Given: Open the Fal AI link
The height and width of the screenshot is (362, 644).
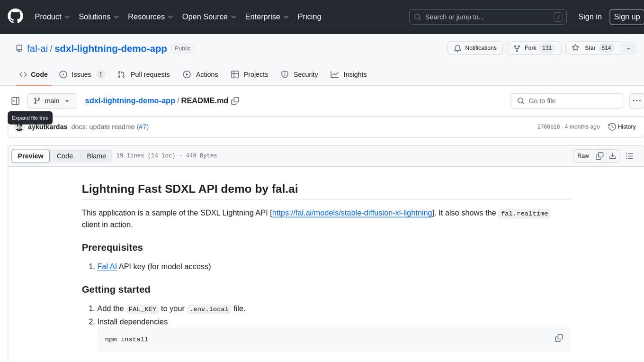Looking at the screenshot, I should [x=107, y=266].
